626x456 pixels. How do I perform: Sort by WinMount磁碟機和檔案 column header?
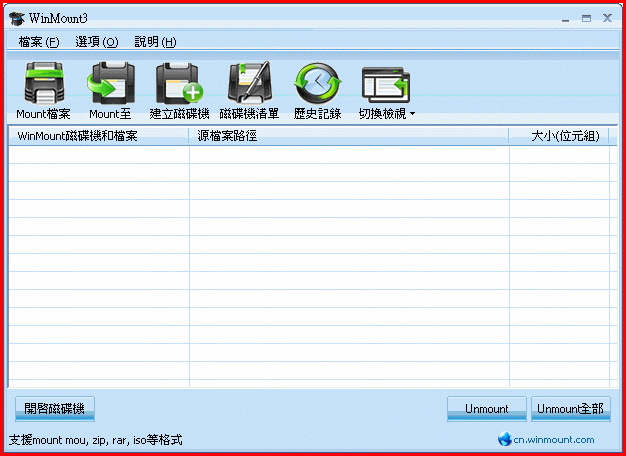point(98,136)
